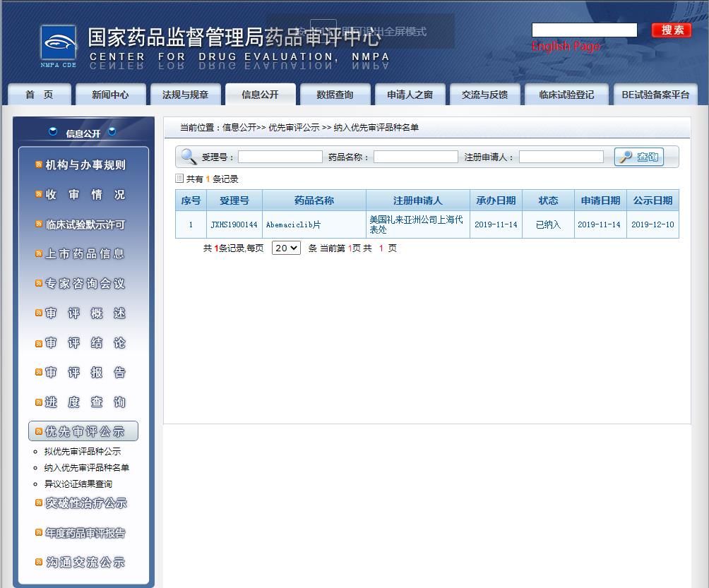Viewport: 709px width, 588px height.
Task: Open 上市药品信息 in sidebar
Action: pos(85,253)
